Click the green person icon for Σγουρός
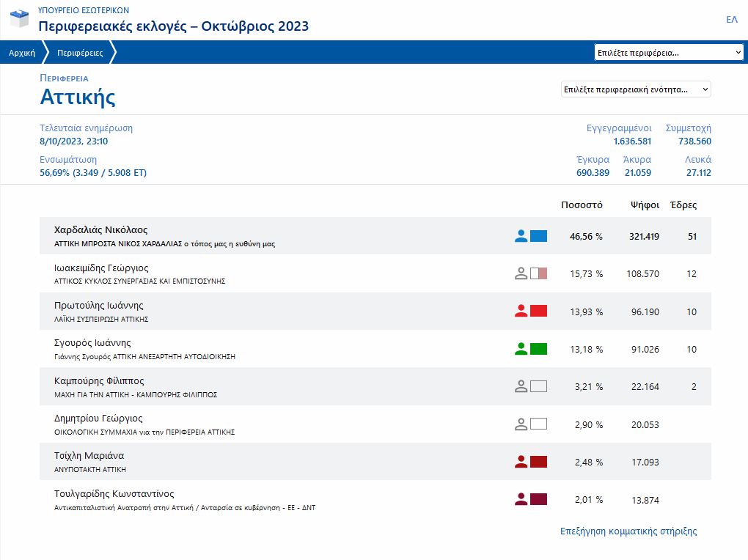 point(521,349)
